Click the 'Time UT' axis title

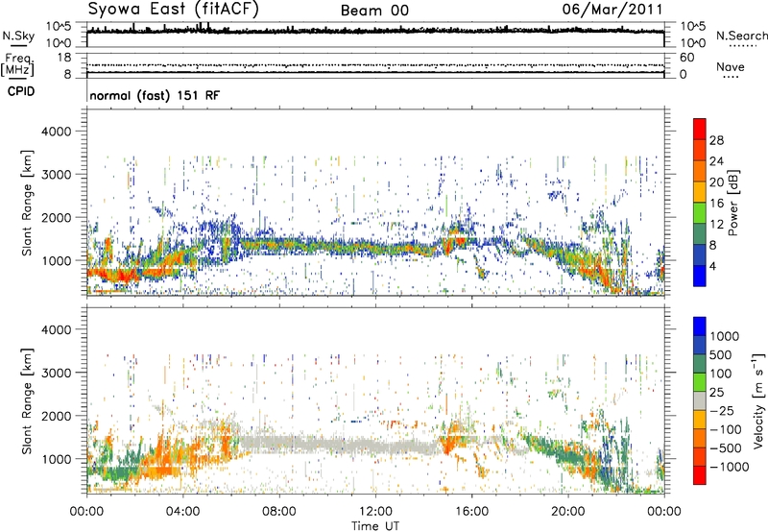tap(375, 526)
